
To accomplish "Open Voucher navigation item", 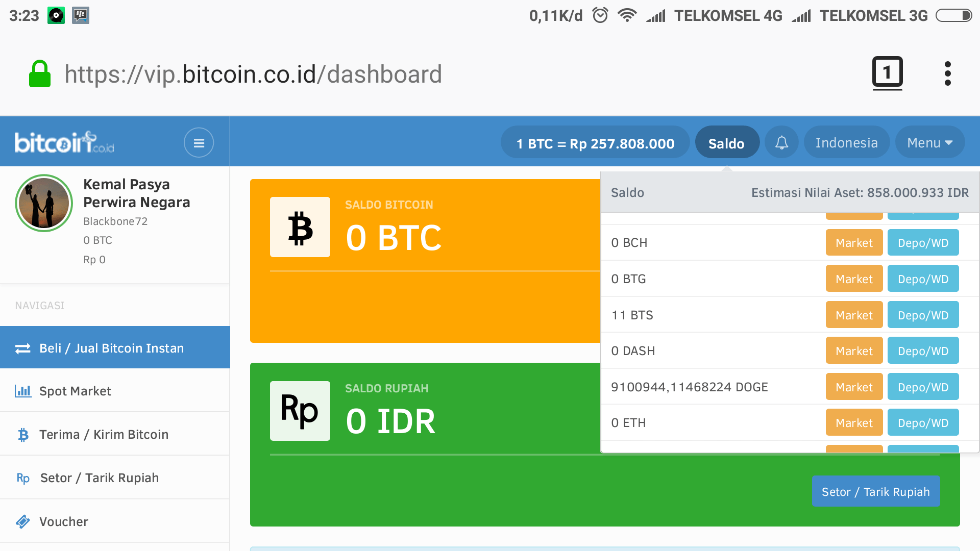I will click(x=64, y=521).
